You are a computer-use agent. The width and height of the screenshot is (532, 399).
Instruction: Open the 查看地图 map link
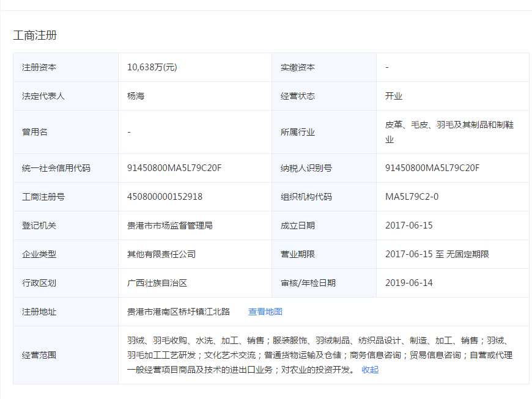click(265, 312)
